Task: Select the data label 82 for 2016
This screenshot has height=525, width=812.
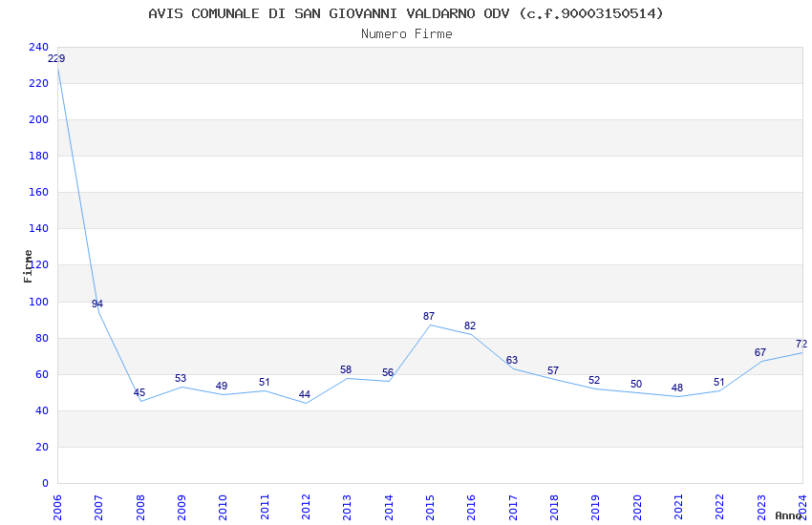Action: coord(470,325)
